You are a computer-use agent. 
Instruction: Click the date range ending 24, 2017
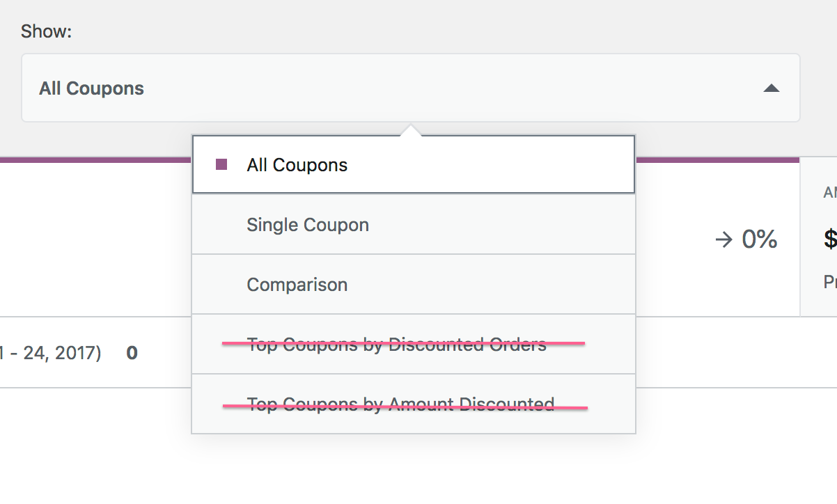click(49, 353)
